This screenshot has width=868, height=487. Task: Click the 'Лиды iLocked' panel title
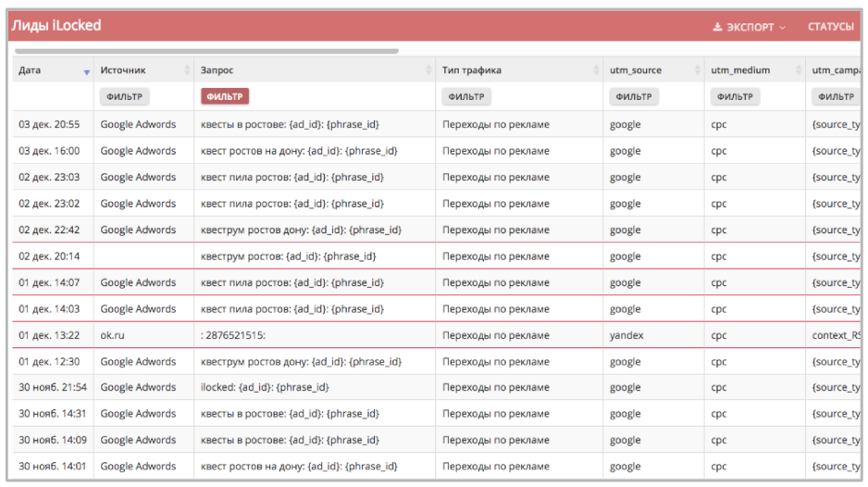[56, 26]
